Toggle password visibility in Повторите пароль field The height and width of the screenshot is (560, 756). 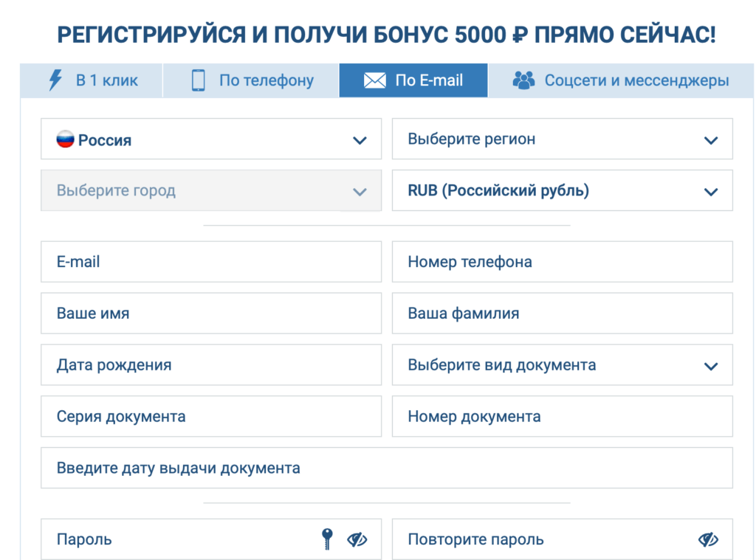[708, 539]
